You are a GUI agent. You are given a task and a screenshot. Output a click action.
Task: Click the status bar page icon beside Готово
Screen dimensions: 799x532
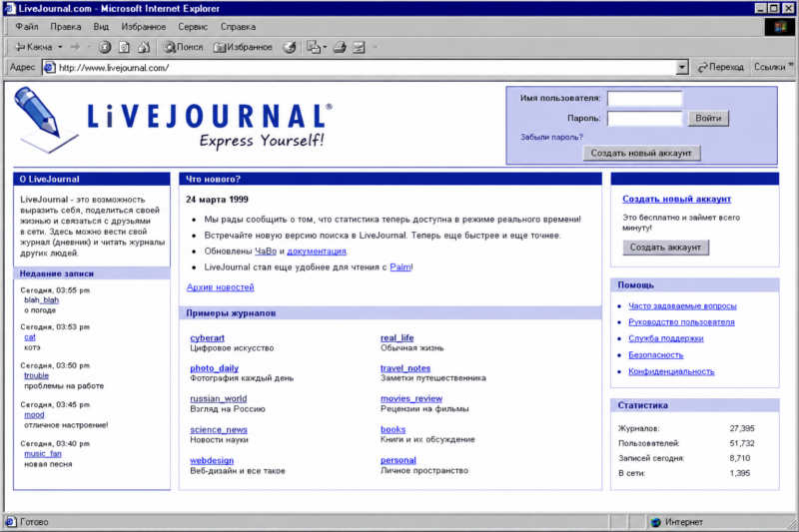pos(11,522)
